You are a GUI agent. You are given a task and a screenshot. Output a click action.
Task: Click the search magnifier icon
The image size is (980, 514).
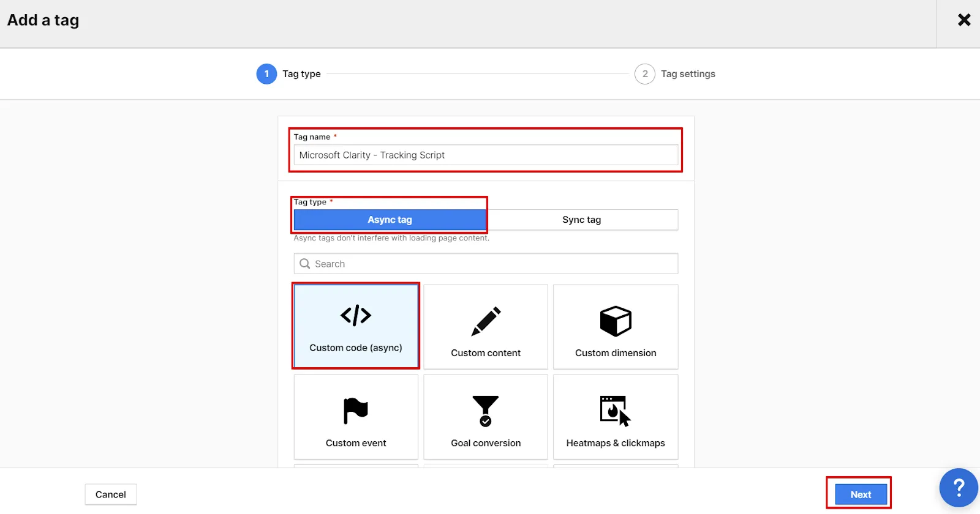click(x=304, y=264)
